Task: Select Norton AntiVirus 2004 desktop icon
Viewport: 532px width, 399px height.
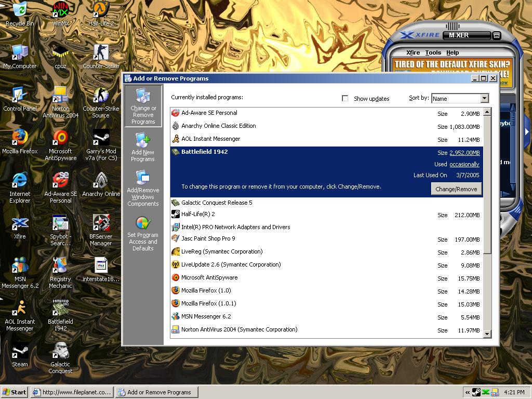Action: tap(60, 102)
